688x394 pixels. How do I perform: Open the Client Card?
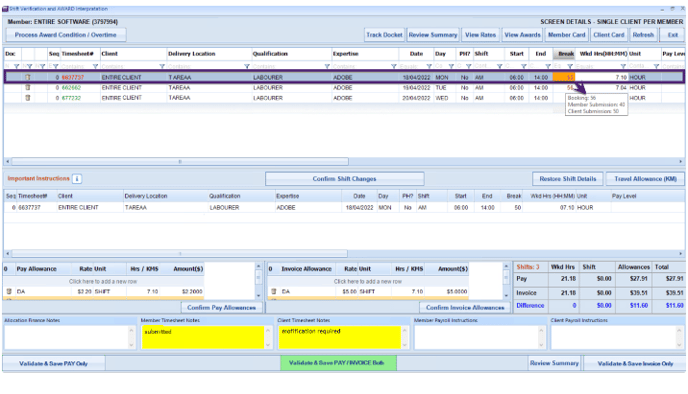pyautogui.click(x=609, y=35)
